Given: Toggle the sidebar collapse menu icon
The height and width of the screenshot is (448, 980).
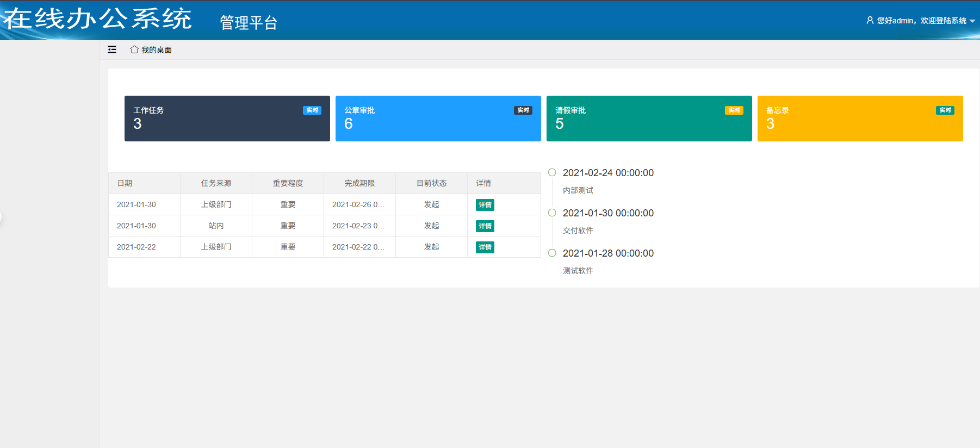Looking at the screenshot, I should click(x=112, y=49).
